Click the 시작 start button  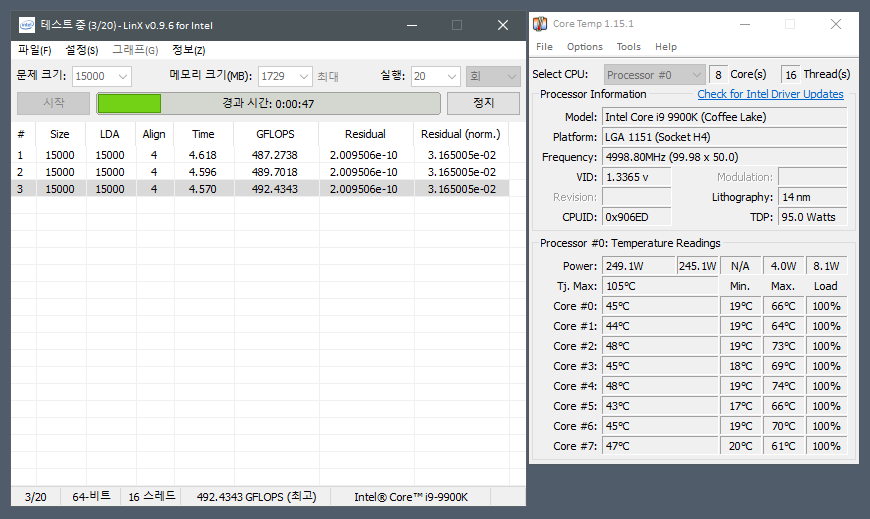54,103
